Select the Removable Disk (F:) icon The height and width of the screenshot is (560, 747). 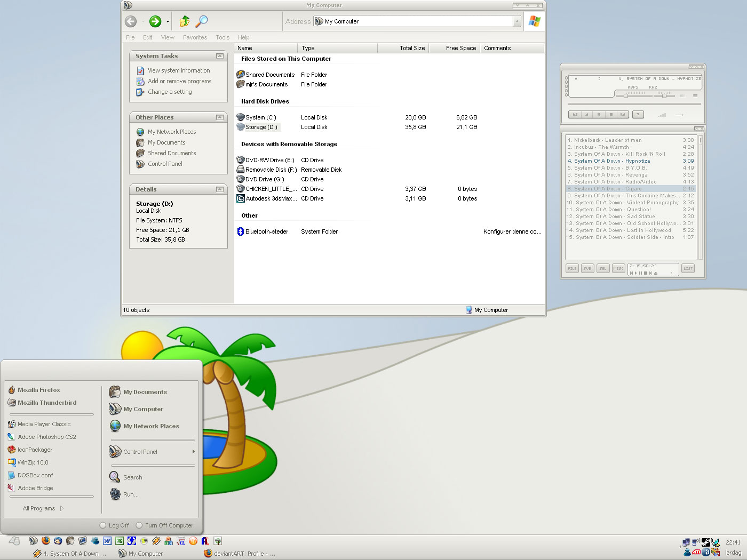coord(241,170)
